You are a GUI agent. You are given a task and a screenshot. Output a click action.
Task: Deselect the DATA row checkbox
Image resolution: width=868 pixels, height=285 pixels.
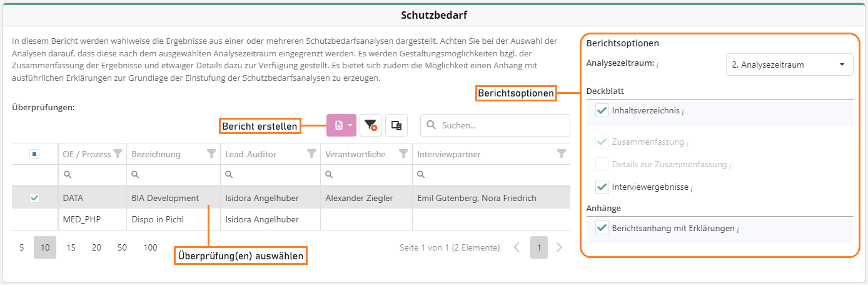pos(34,198)
